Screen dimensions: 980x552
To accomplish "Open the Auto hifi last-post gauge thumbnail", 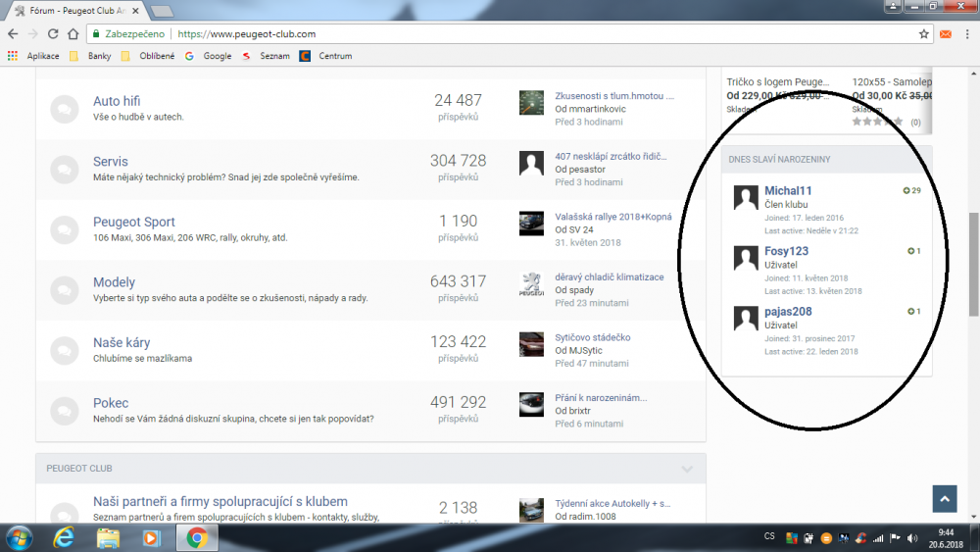I will (531, 103).
